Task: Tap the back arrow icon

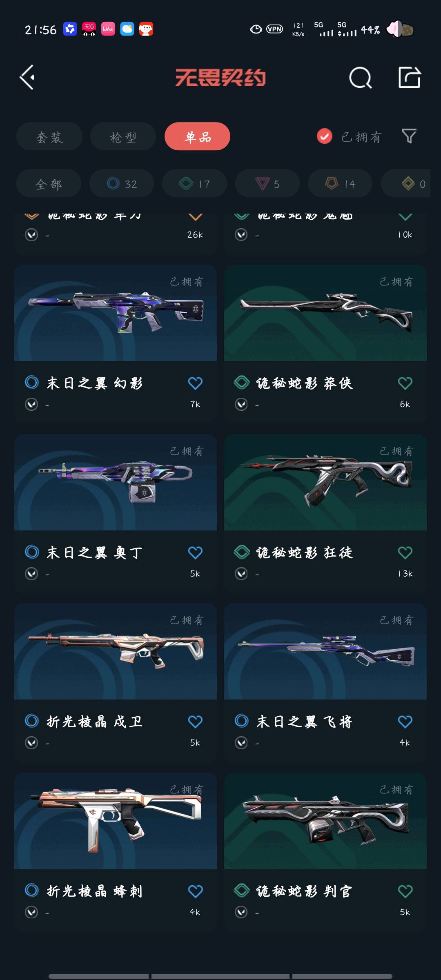Action: 27,77
